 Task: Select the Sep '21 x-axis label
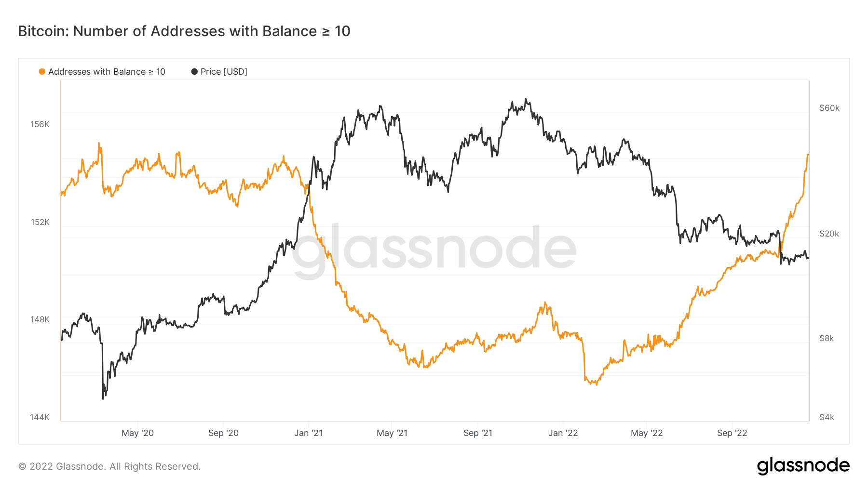click(x=477, y=433)
